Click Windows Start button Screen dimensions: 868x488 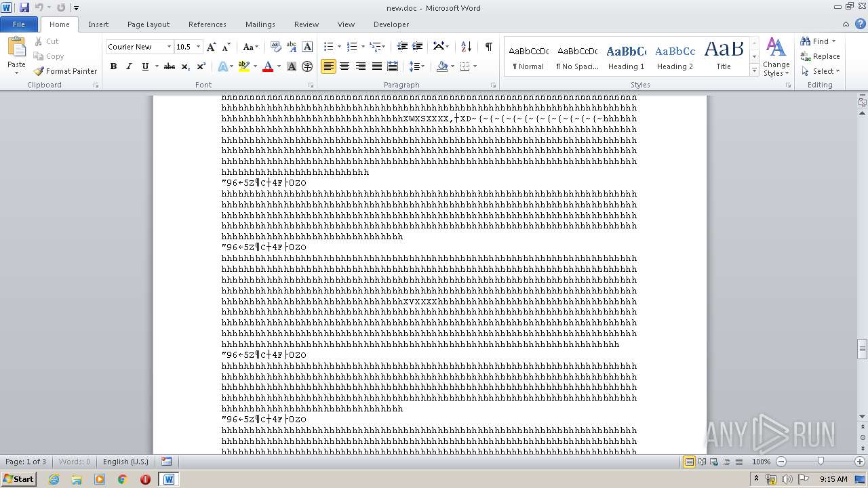[x=19, y=479]
